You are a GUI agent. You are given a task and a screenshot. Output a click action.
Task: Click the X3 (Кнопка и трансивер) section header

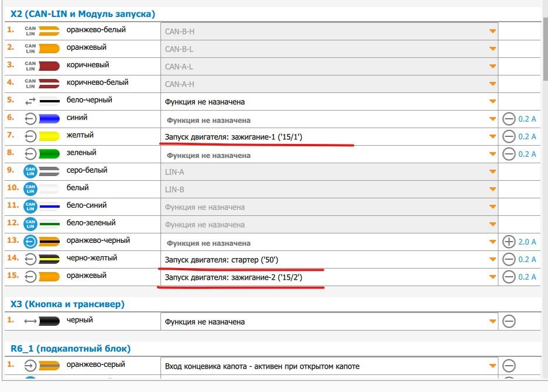point(67,304)
